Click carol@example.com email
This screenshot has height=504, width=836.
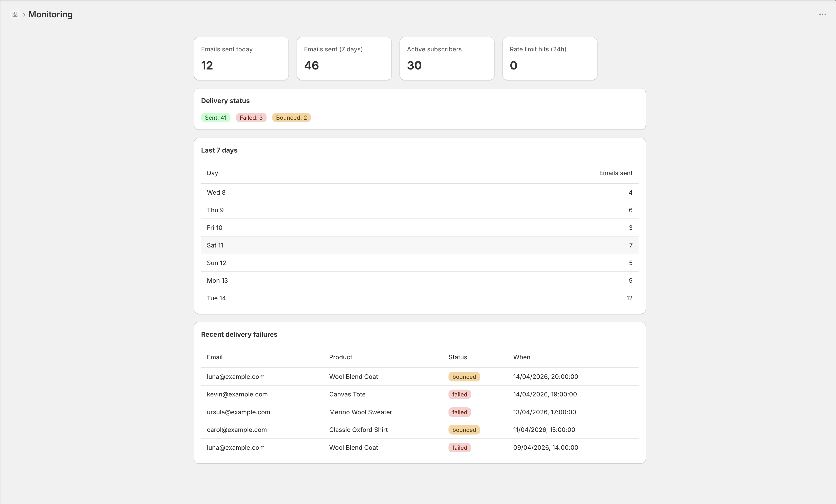coord(237,430)
